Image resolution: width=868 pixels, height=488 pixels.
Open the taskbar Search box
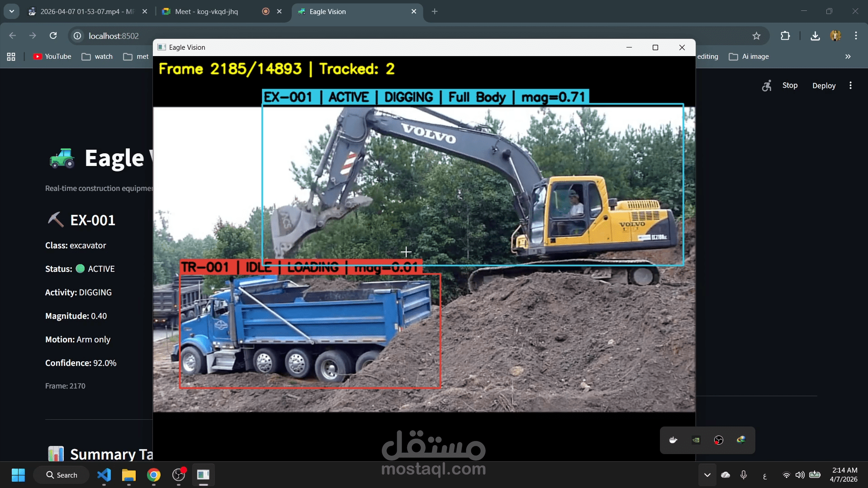point(62,475)
